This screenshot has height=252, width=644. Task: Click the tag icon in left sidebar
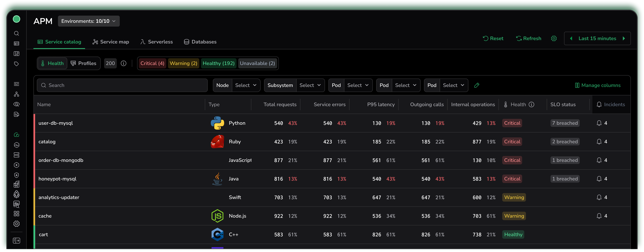[17, 64]
